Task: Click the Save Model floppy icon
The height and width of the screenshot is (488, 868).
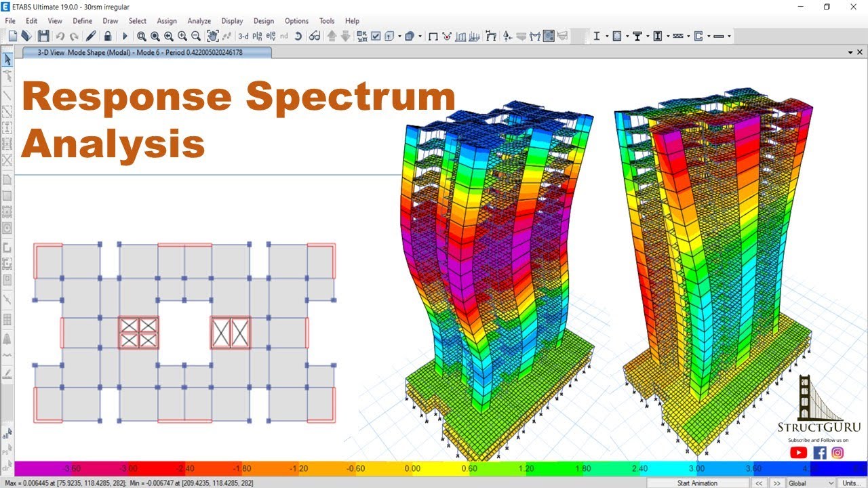Action: coord(43,36)
